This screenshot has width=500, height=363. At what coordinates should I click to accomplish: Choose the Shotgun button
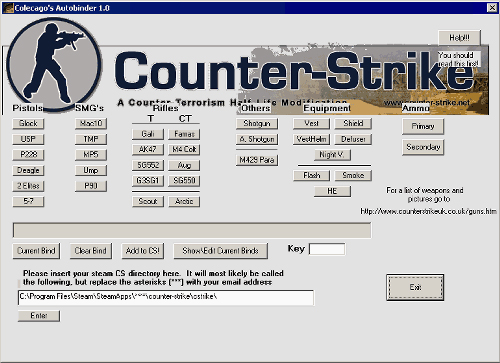click(257, 124)
